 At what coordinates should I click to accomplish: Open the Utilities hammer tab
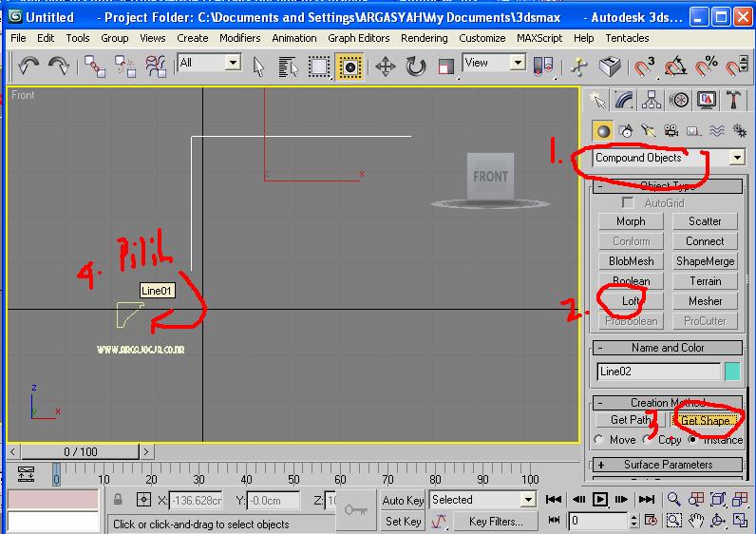[x=734, y=101]
